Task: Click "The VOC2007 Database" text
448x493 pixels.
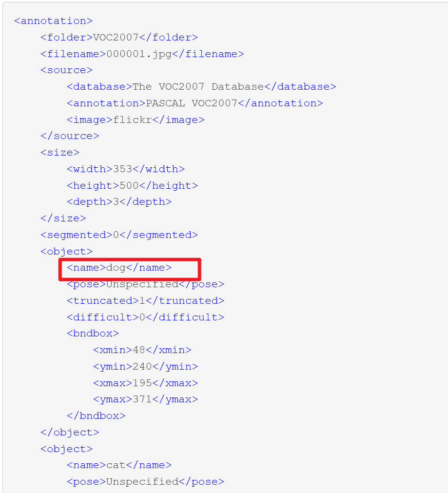Action: click(x=198, y=87)
